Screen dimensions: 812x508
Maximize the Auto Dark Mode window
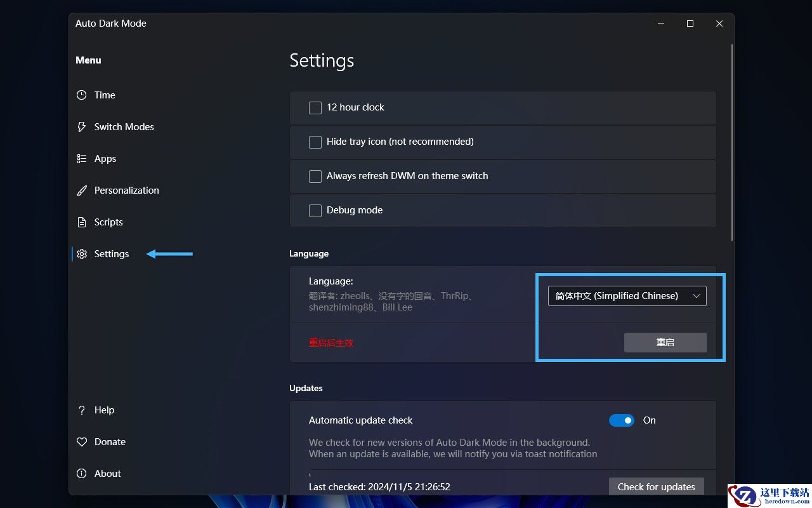click(690, 23)
